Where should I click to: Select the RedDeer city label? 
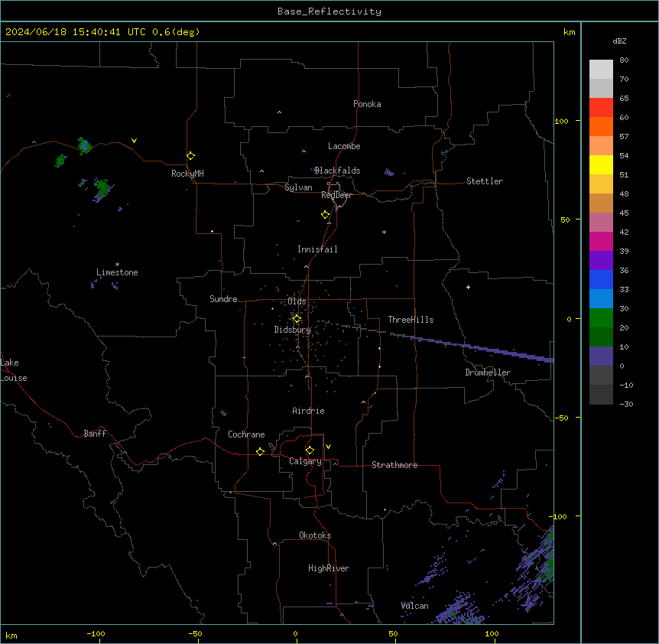[336, 195]
